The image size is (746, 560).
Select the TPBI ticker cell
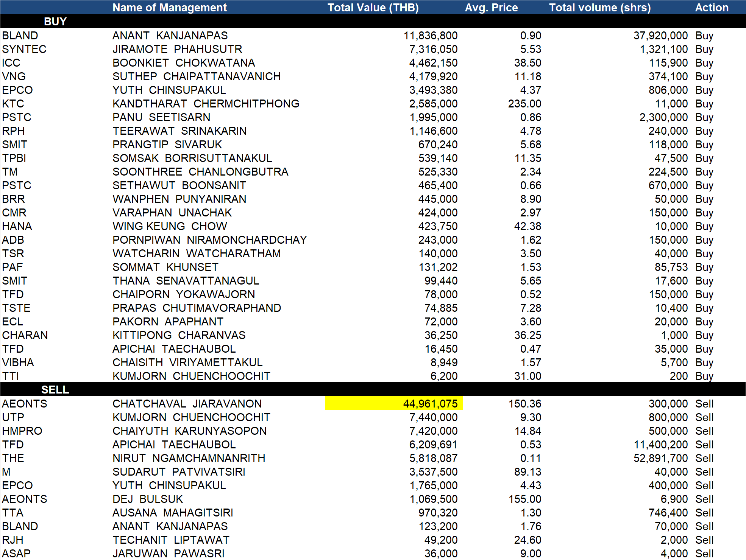tap(14, 158)
